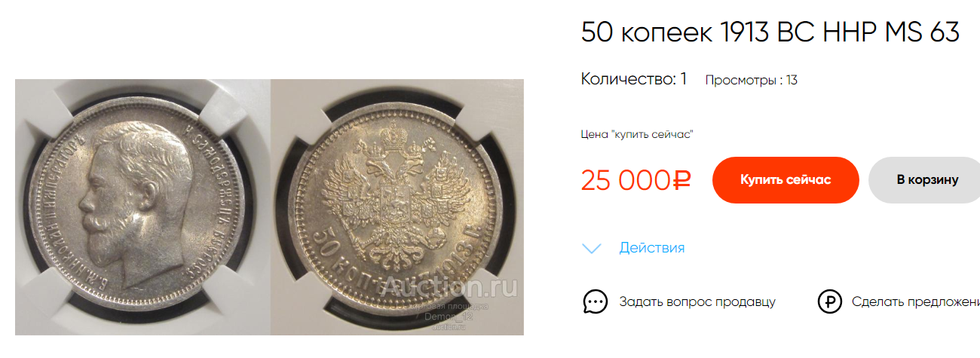Add item with В корзину button
This screenshot has height=358, width=980.
[x=925, y=180]
